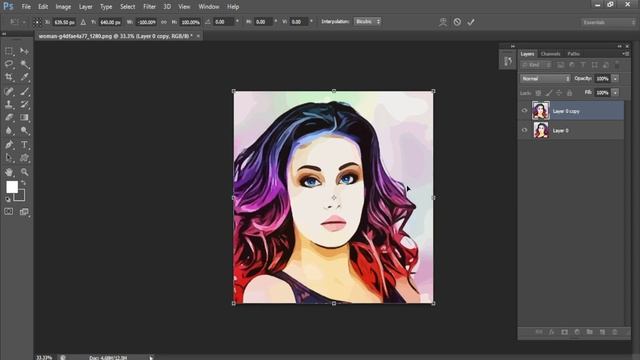
Task: Click the new adjustment layer button
Action: (577, 332)
